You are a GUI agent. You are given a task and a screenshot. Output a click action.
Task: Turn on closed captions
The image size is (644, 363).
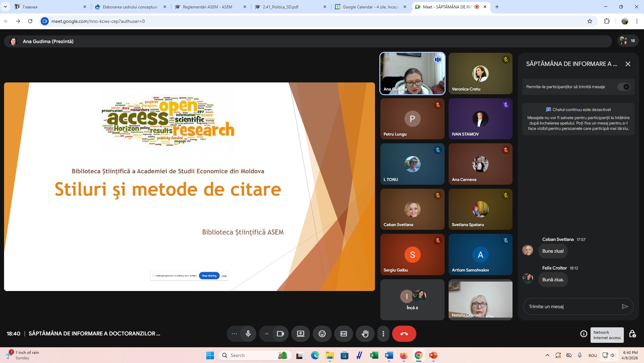click(x=343, y=334)
